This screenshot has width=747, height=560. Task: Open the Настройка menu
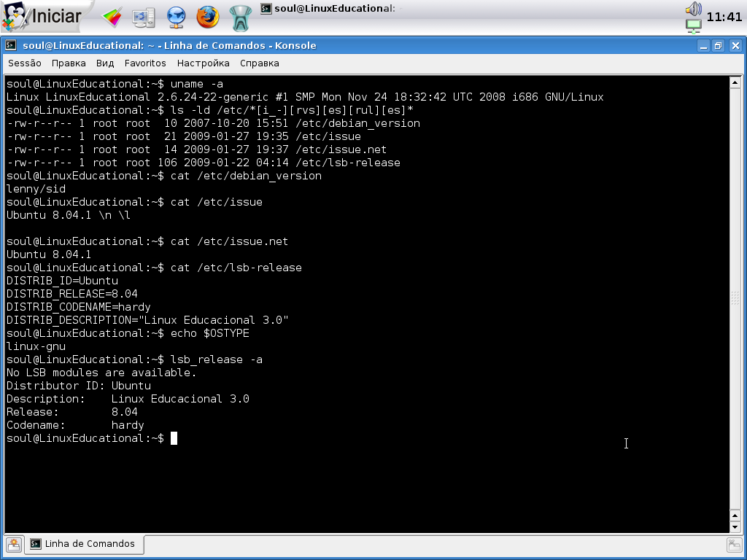tap(204, 63)
